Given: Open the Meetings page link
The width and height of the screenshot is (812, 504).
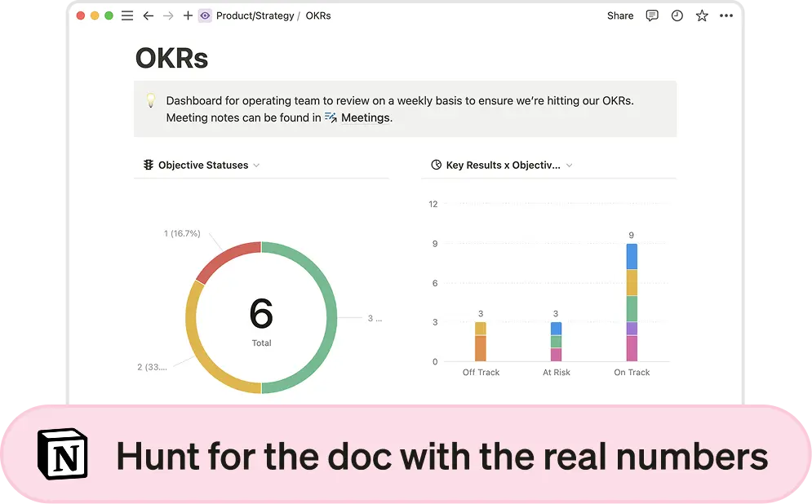Looking at the screenshot, I should click(366, 117).
